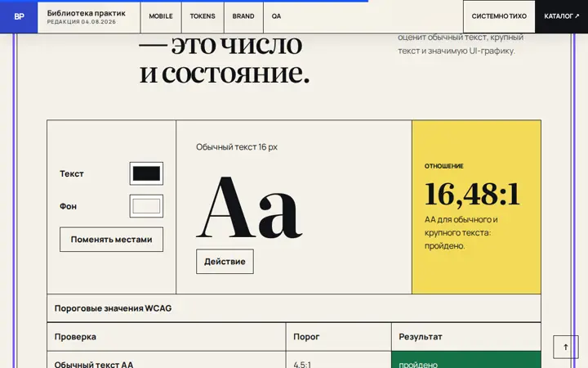Click the Действие preview button
The image size is (588, 368).
(x=225, y=262)
